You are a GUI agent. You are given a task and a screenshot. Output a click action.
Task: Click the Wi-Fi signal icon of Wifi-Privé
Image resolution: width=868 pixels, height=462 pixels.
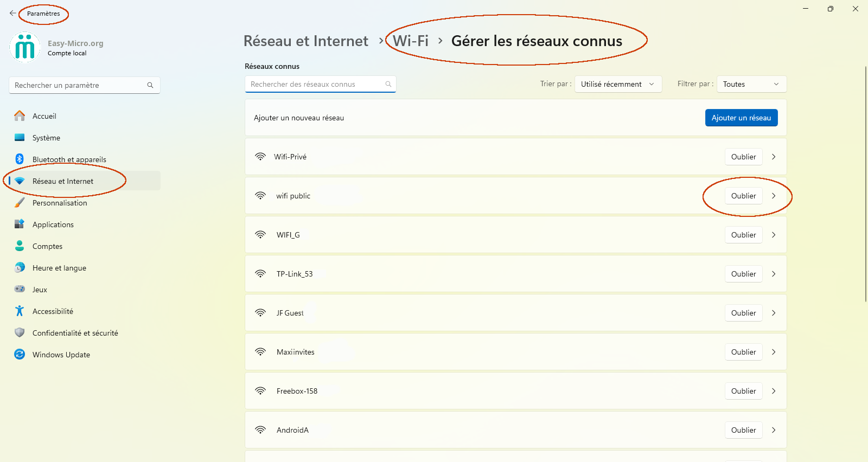tap(260, 157)
